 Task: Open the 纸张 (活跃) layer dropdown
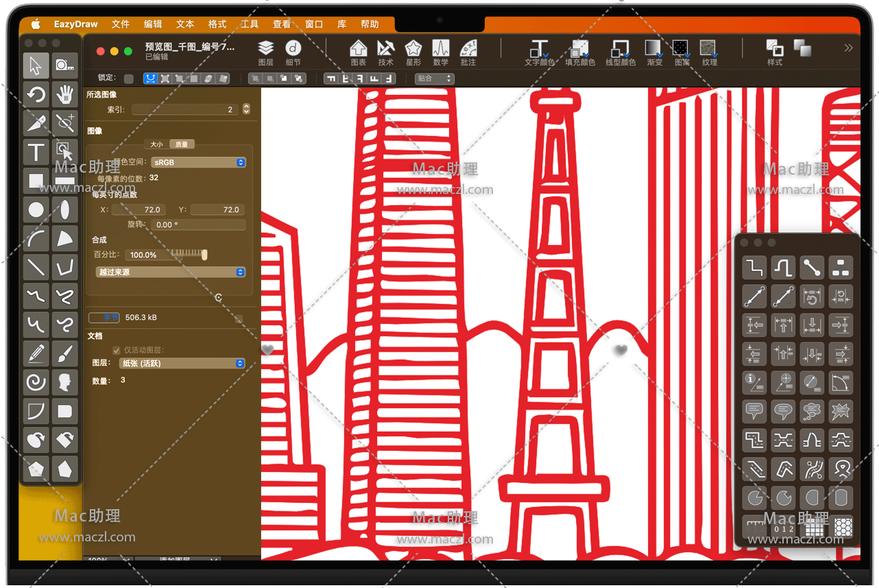pos(182,363)
